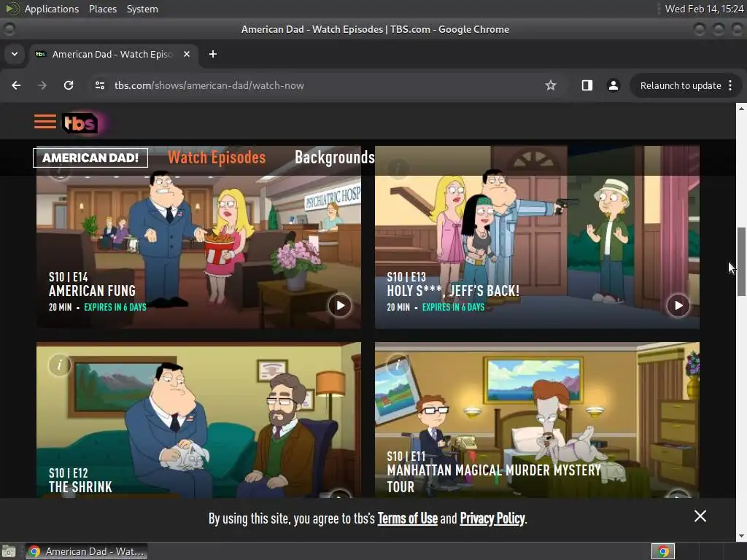Click the S10 | E11 episode label
Image resolution: width=747 pixels, height=560 pixels.
click(406, 456)
